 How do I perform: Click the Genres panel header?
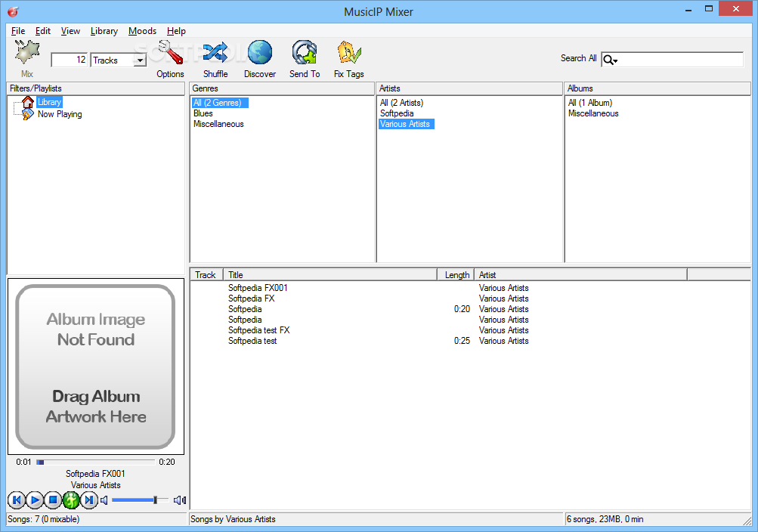coord(283,88)
